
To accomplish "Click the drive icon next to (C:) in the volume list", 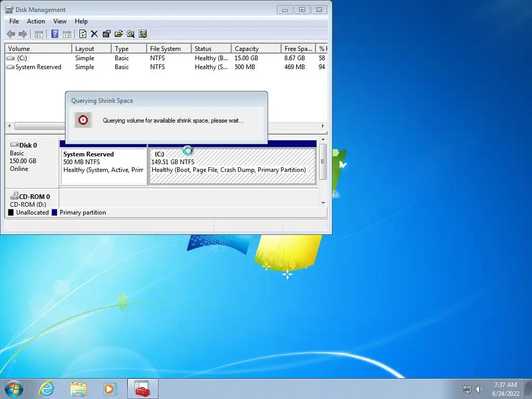I will click(x=11, y=58).
